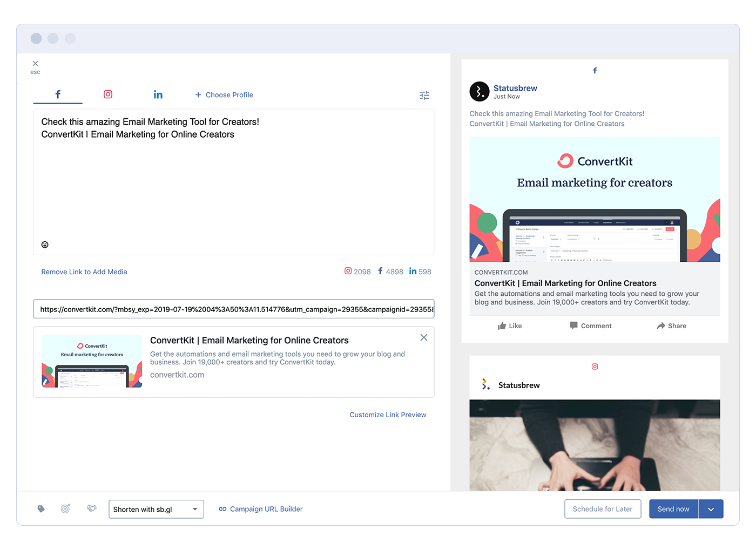Viewport: 756px width, 550px height.
Task: Click the Instagram icon atop second preview
Action: click(595, 366)
